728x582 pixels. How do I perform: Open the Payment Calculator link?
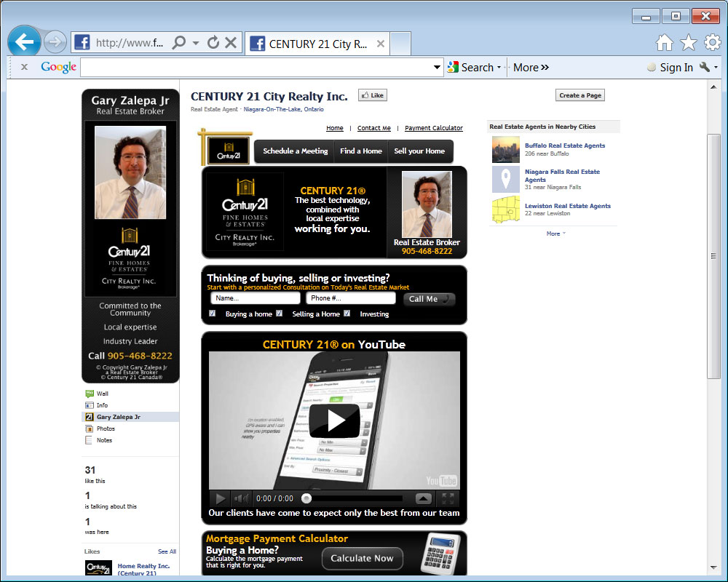coord(434,128)
